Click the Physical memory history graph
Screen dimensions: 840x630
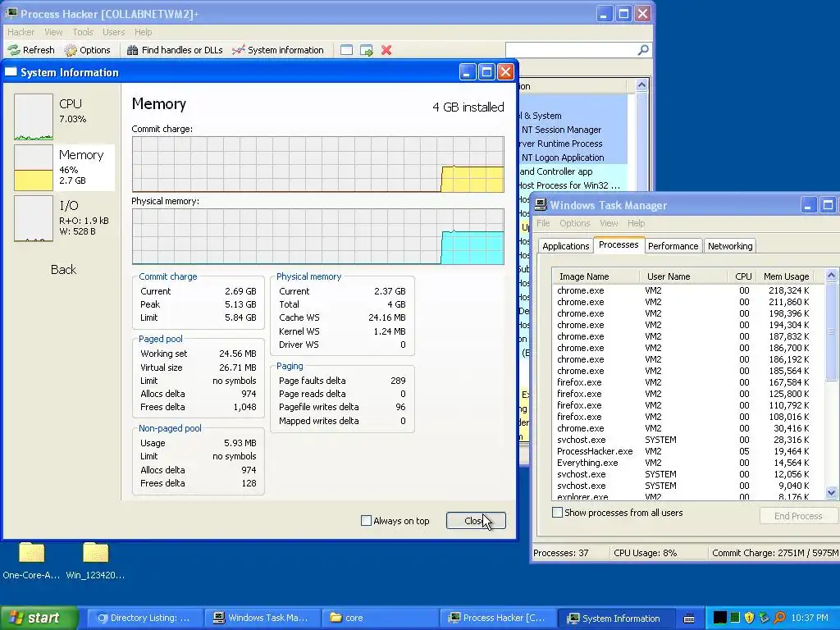317,236
